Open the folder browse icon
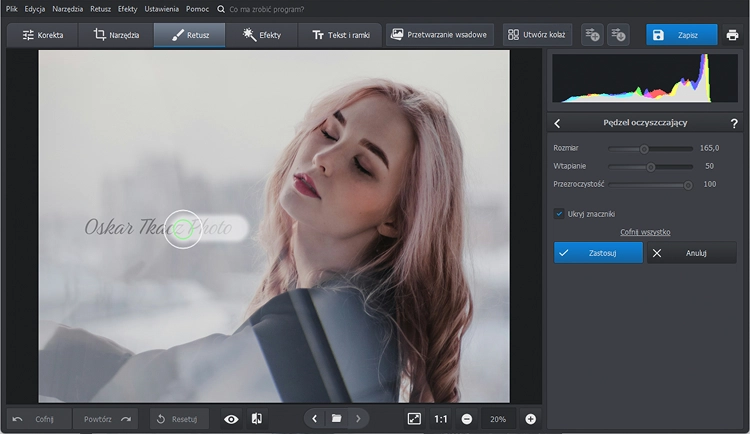The height and width of the screenshot is (434, 750). tap(337, 419)
